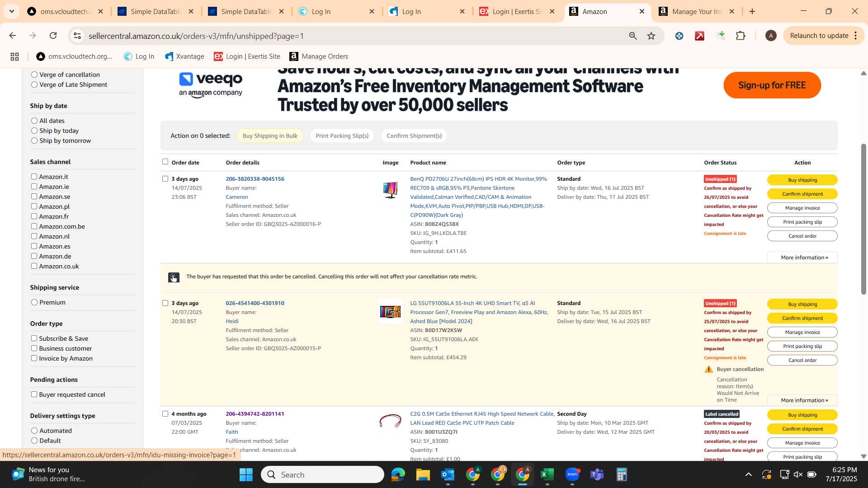Click the LG TV product thumbnail
868x488 pixels.
click(x=390, y=311)
